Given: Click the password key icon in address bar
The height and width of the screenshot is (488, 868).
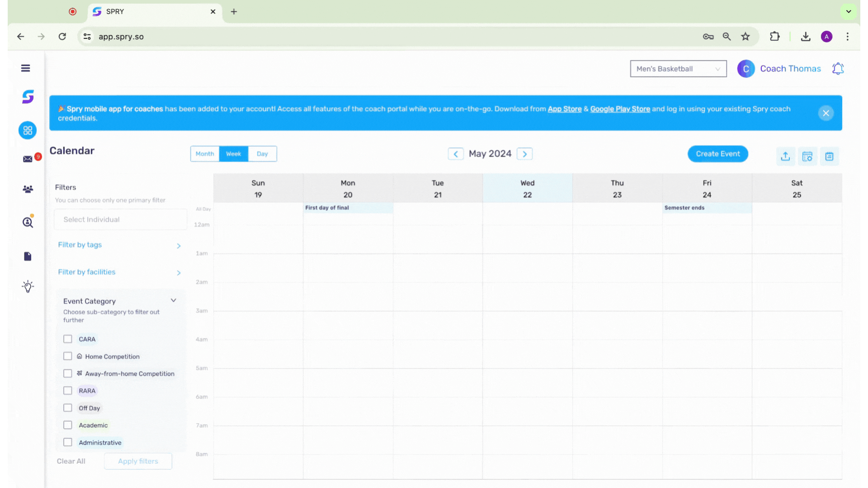Looking at the screenshot, I should point(708,37).
